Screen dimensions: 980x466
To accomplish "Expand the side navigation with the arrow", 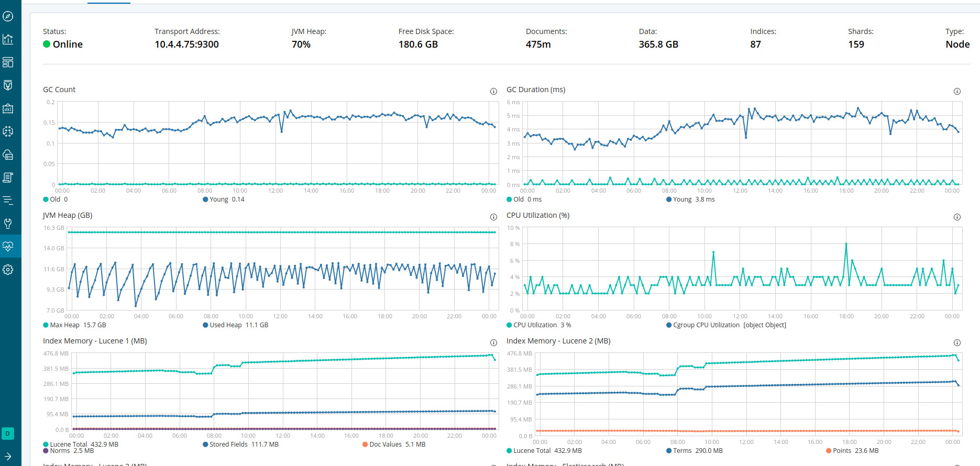I will pos(8,456).
